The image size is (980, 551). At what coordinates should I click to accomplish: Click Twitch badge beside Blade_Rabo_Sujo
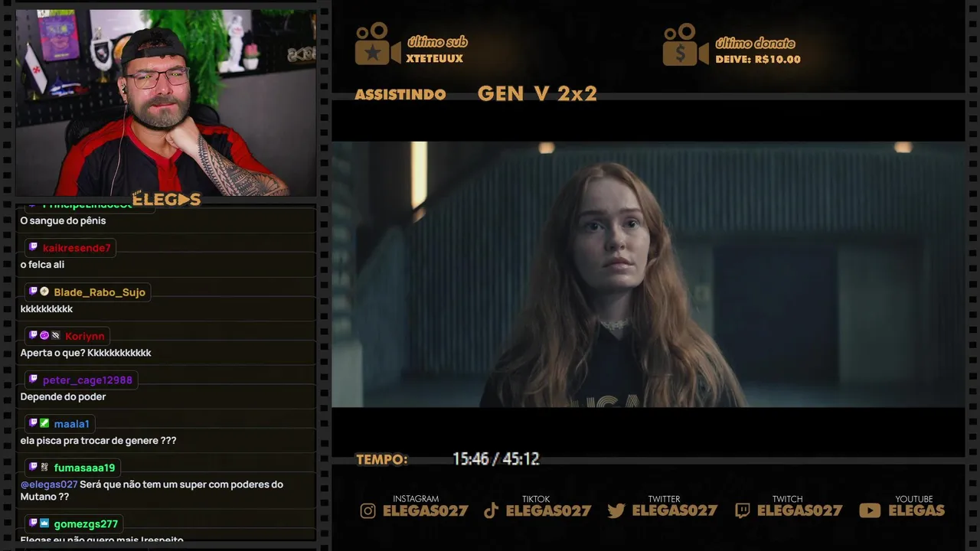point(33,292)
